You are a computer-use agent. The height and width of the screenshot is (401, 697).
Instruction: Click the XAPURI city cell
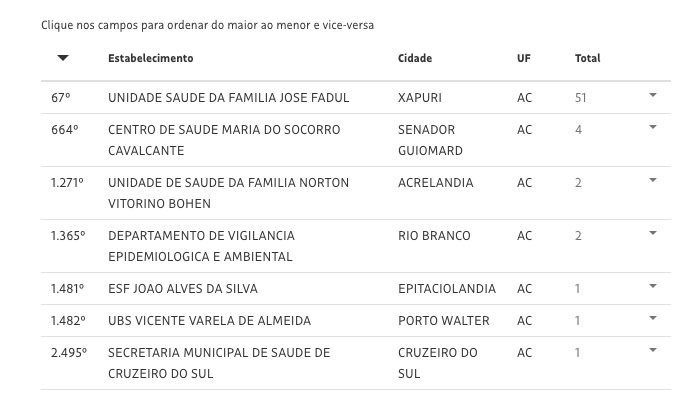coord(420,98)
